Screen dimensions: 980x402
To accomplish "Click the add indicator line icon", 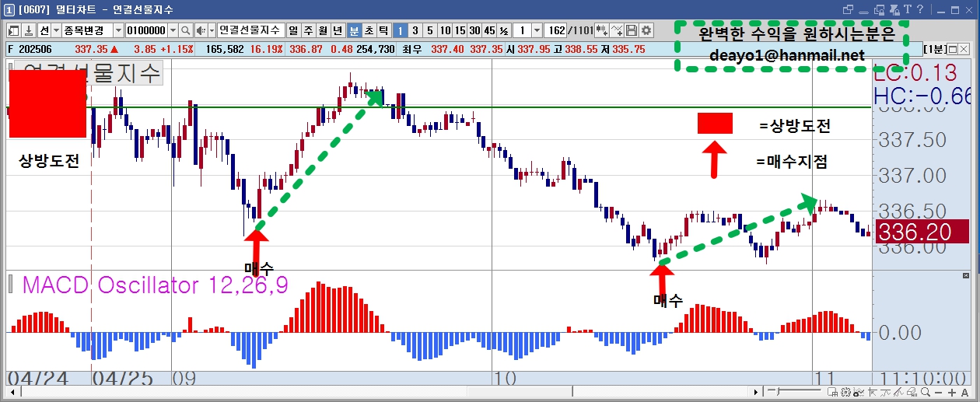I will pos(618,30).
